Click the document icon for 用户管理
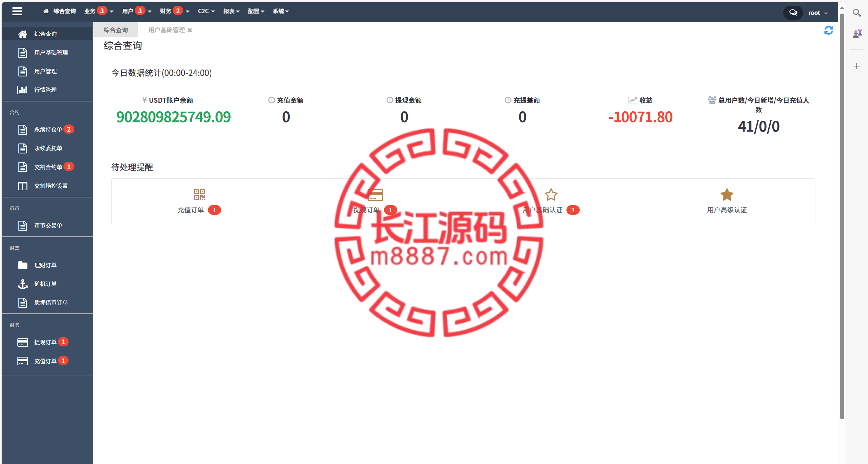 pyautogui.click(x=22, y=71)
